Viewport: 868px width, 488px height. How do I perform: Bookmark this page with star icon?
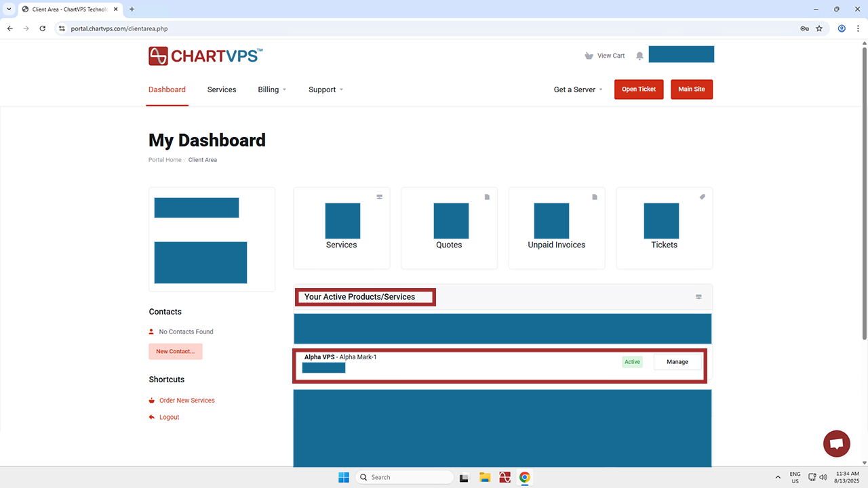tap(819, 28)
